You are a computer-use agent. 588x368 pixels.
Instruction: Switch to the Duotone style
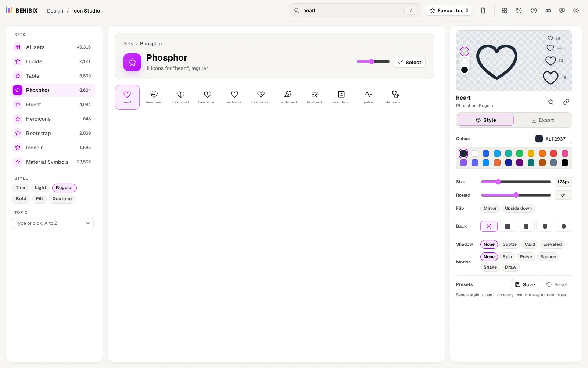(x=62, y=199)
